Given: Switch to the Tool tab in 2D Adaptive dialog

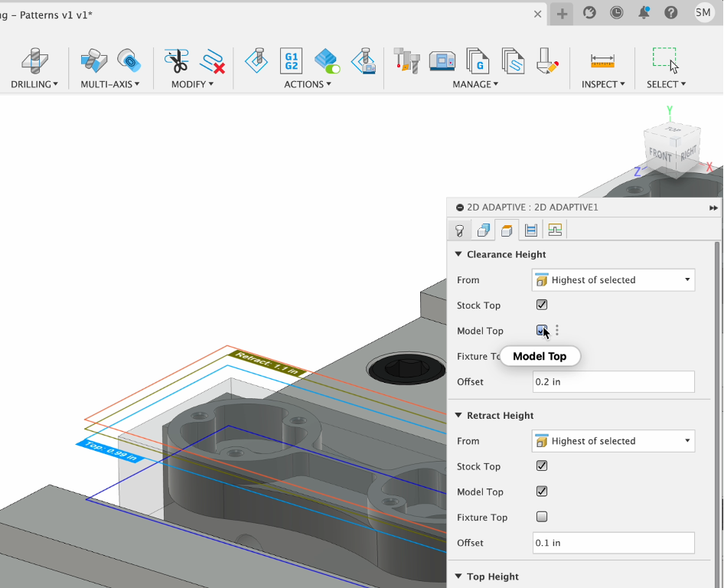Looking at the screenshot, I should click(x=459, y=230).
